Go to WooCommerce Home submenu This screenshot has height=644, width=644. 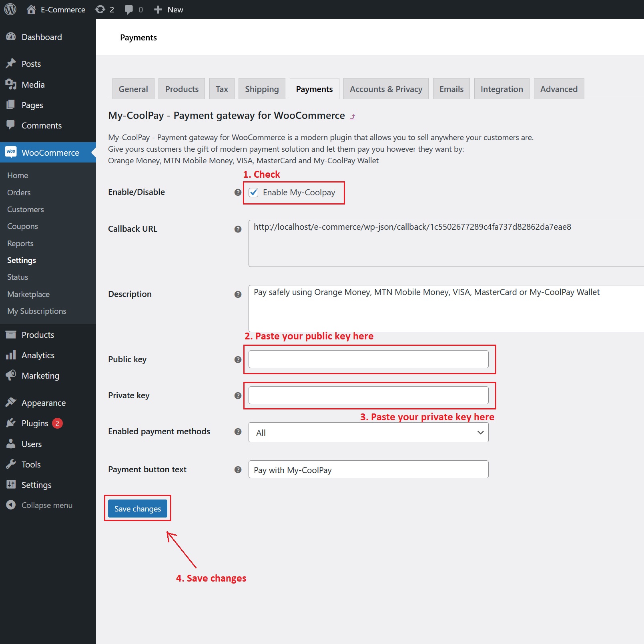coord(18,175)
